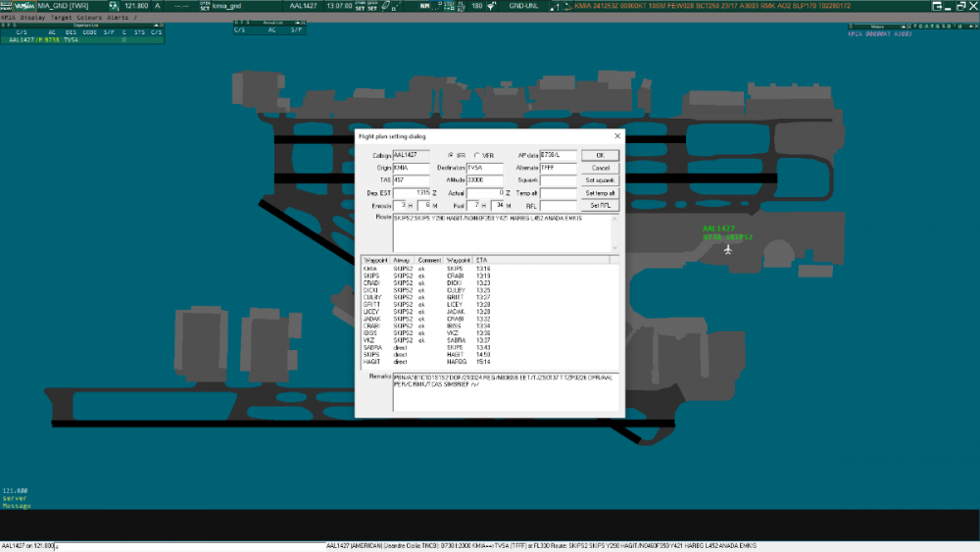The height and width of the screenshot is (552, 980).
Task: Click the Actual departure time field
Action: click(x=485, y=193)
